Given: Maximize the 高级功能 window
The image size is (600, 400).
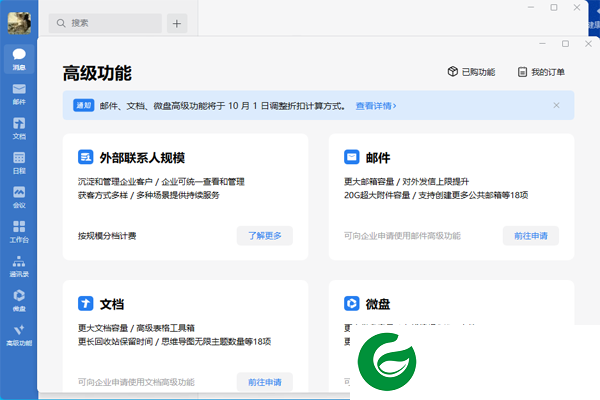Looking at the screenshot, I should coord(565,44).
